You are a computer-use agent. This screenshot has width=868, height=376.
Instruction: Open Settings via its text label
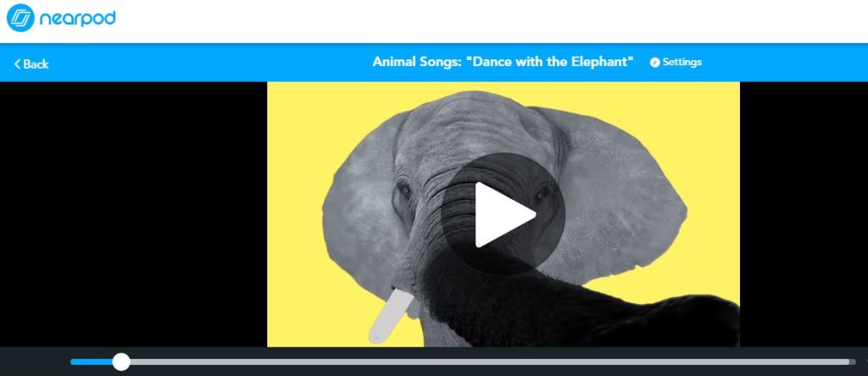click(x=682, y=62)
